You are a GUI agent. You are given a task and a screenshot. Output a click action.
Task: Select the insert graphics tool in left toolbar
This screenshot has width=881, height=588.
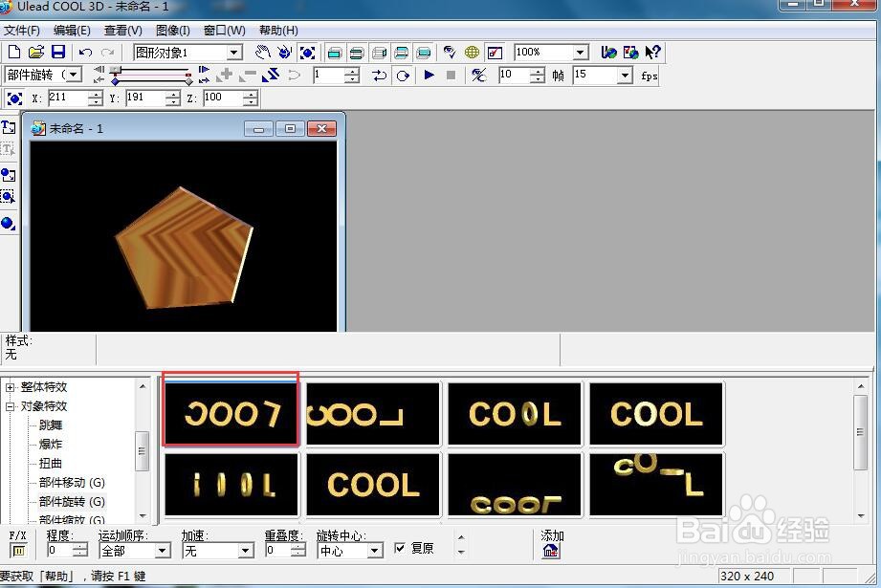[9, 175]
